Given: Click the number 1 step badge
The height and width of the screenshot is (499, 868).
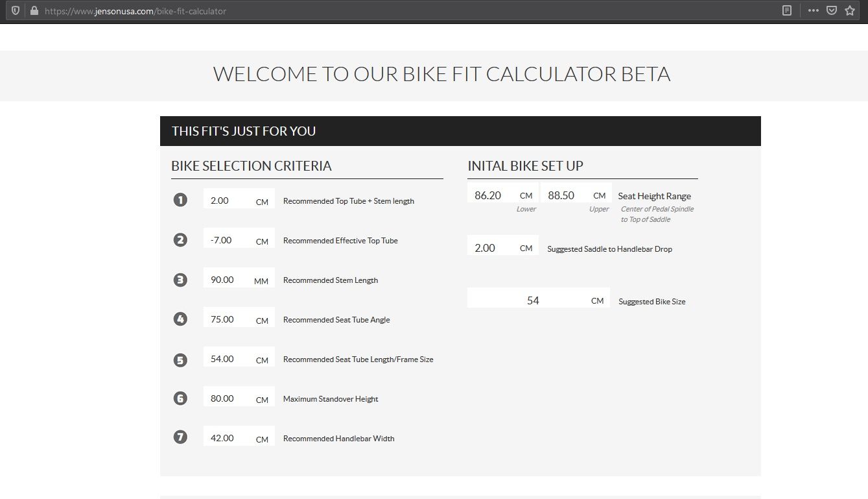Looking at the screenshot, I should pyautogui.click(x=180, y=200).
